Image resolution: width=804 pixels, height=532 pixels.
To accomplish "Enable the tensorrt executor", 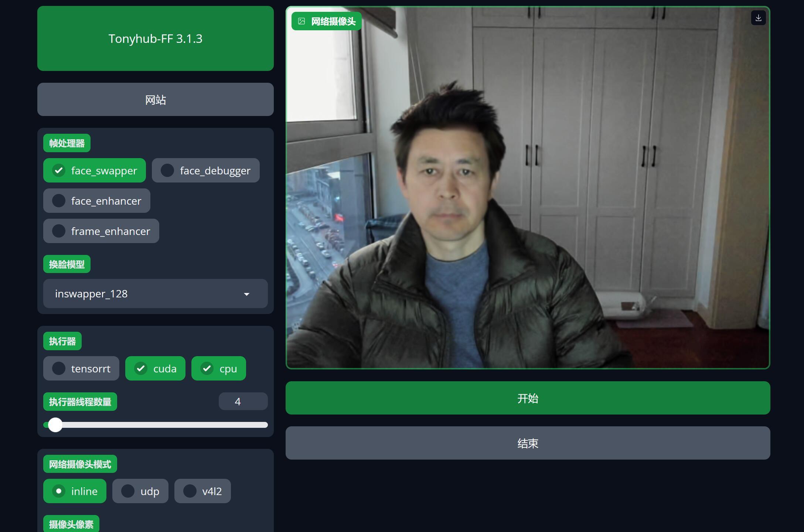I will (x=59, y=368).
